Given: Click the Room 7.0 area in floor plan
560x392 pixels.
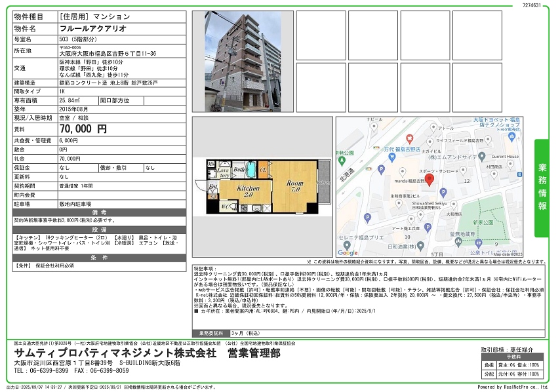Looking at the screenshot, I should (294, 187).
